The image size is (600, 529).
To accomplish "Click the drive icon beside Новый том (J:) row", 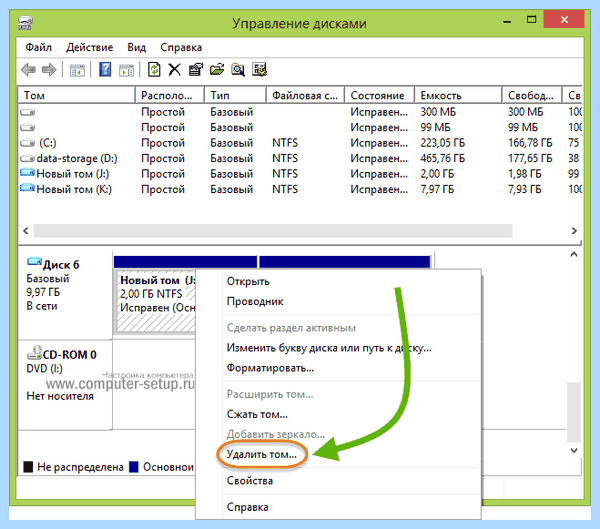I will (x=27, y=173).
